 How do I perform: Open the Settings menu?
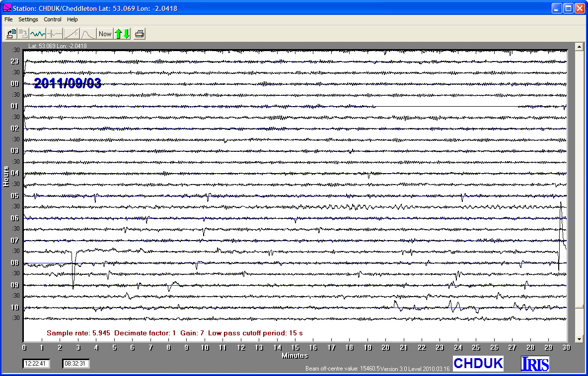pyautogui.click(x=28, y=19)
